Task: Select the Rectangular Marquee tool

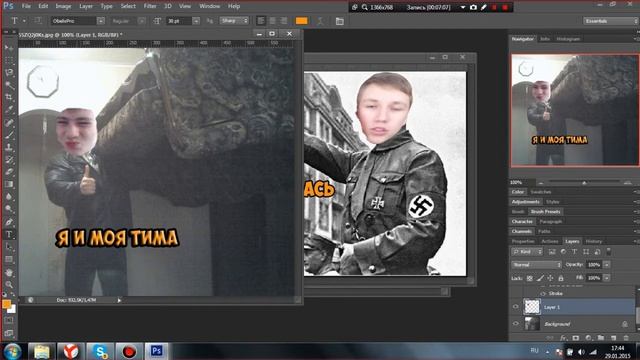Action: (9, 60)
